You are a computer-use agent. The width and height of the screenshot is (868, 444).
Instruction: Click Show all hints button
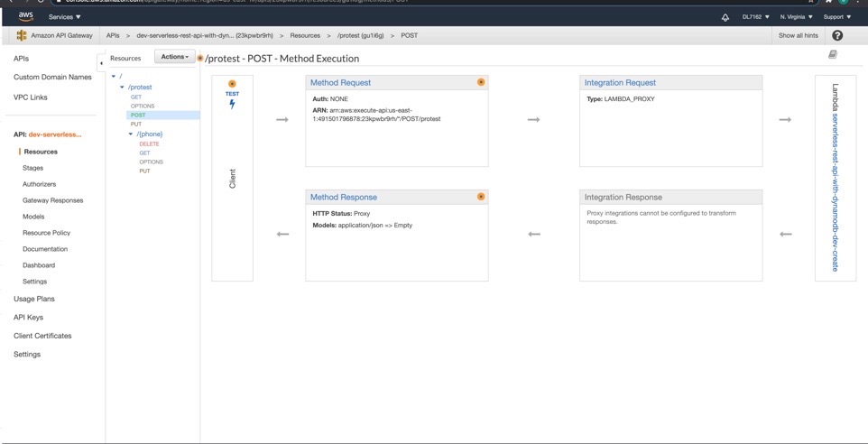[798, 35]
